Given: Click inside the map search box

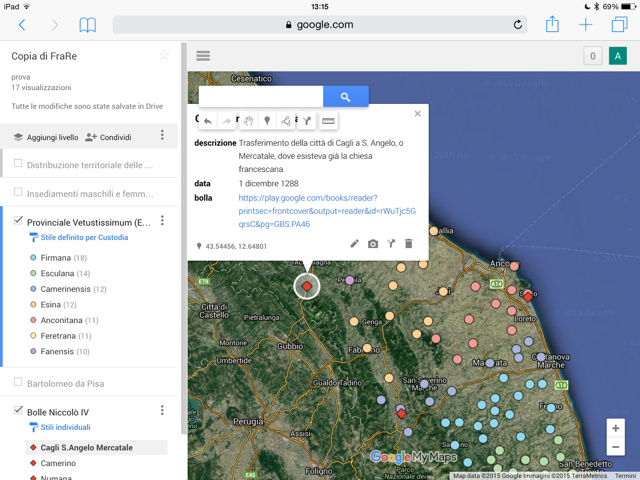Looking at the screenshot, I should coord(261,97).
